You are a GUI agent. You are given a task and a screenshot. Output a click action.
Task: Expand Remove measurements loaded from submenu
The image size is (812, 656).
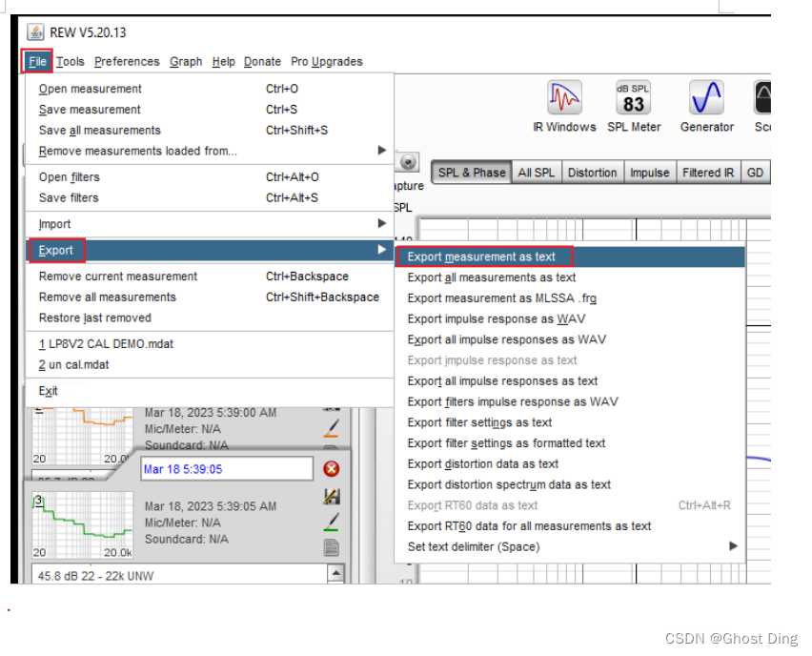pos(210,151)
